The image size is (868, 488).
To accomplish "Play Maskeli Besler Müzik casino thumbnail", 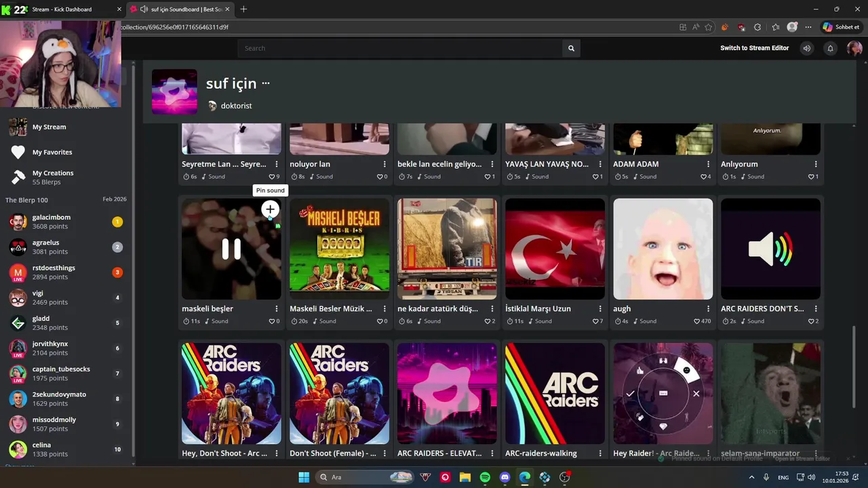I will pos(339,249).
